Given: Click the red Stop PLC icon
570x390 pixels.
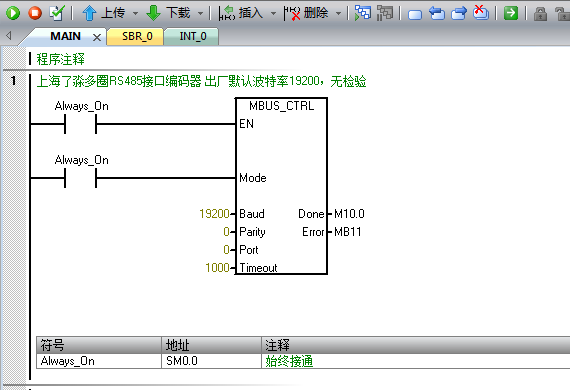Looking at the screenshot, I should pos(35,13).
